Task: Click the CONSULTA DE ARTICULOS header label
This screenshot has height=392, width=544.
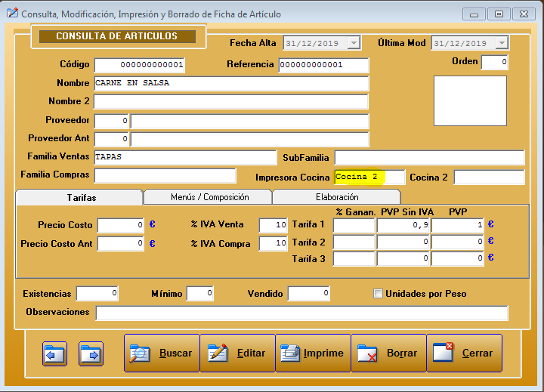Action: 117,36
